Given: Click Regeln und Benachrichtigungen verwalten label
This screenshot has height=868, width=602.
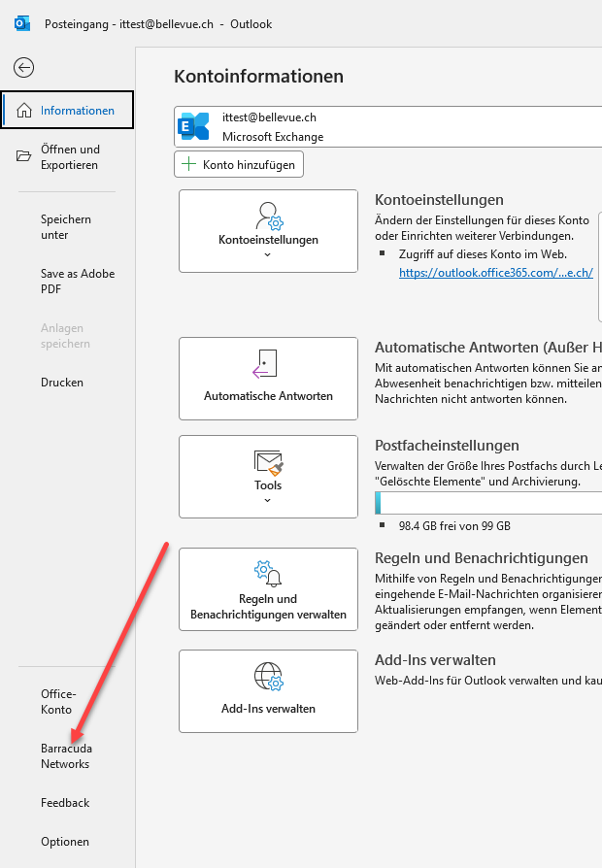Looking at the screenshot, I should coord(268,607).
